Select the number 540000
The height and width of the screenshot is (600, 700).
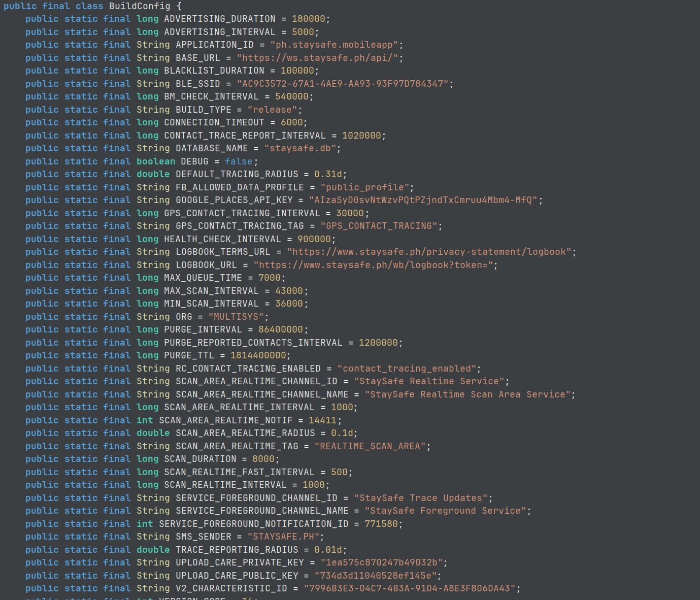292,96
